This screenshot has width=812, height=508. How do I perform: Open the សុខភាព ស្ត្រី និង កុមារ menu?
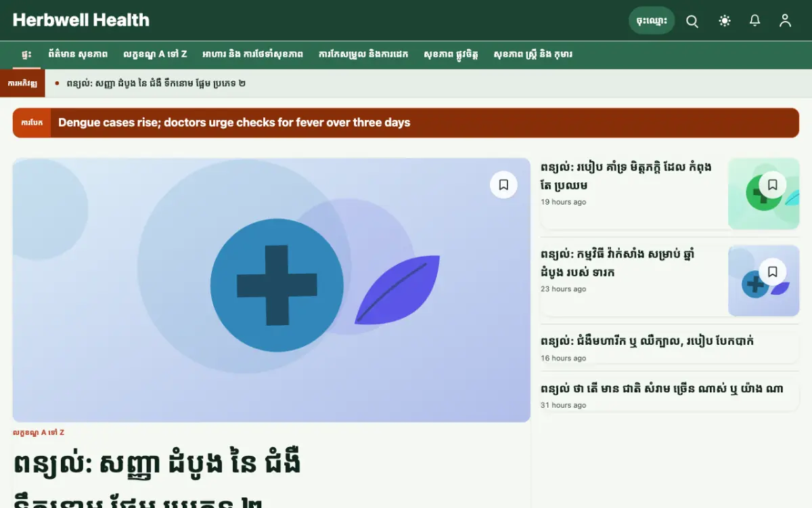pyautogui.click(x=533, y=54)
